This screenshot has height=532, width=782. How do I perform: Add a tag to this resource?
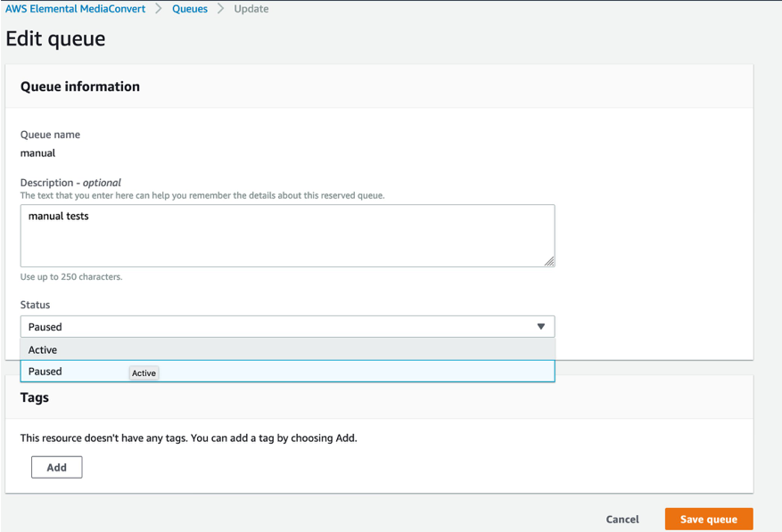(56, 466)
